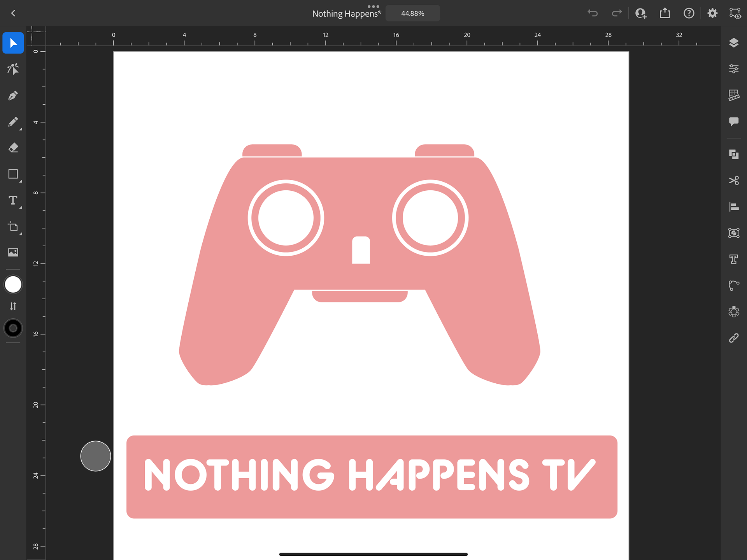The height and width of the screenshot is (560, 747).
Task: Select the NOTHING HAPPENS TV text
Action: [370, 475]
